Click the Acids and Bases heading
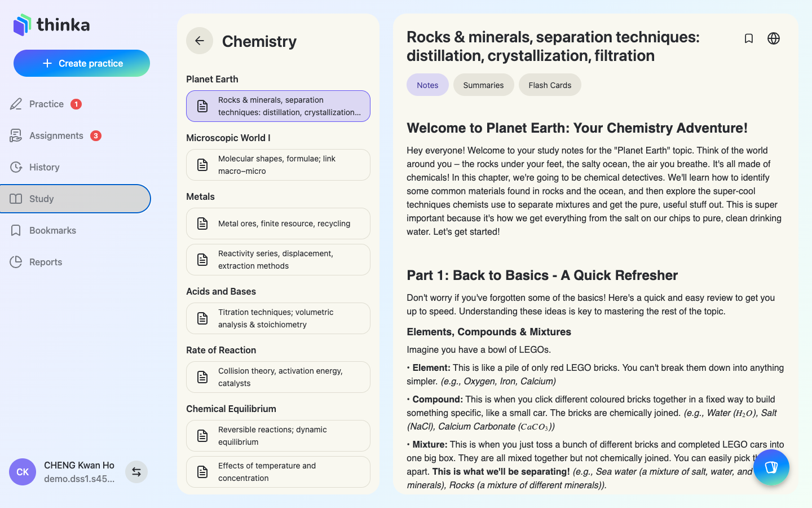812x508 pixels. click(x=221, y=291)
